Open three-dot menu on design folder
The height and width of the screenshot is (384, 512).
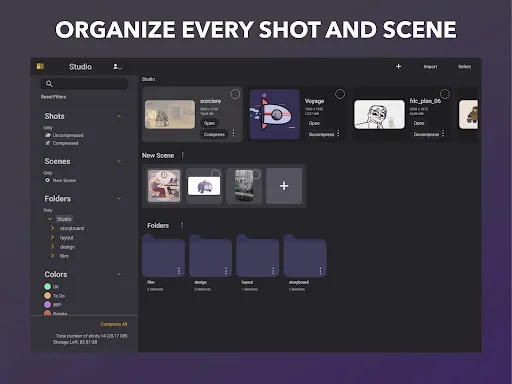(226, 271)
